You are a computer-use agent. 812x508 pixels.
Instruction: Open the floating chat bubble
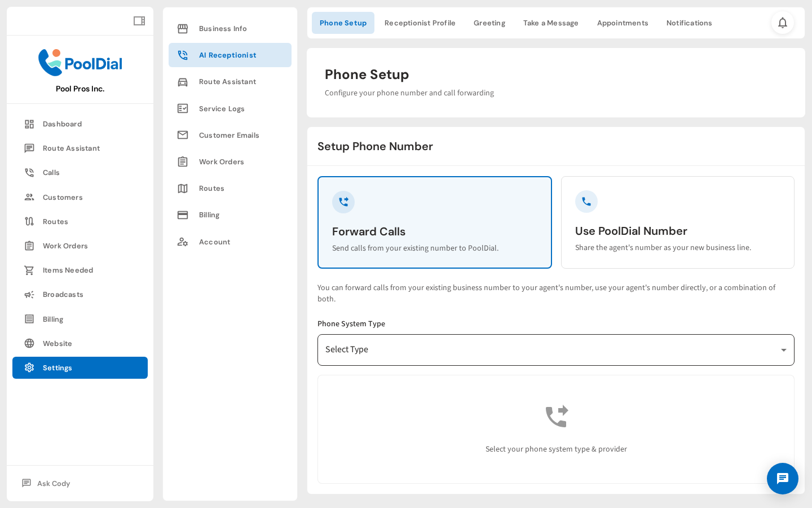pyautogui.click(x=783, y=479)
